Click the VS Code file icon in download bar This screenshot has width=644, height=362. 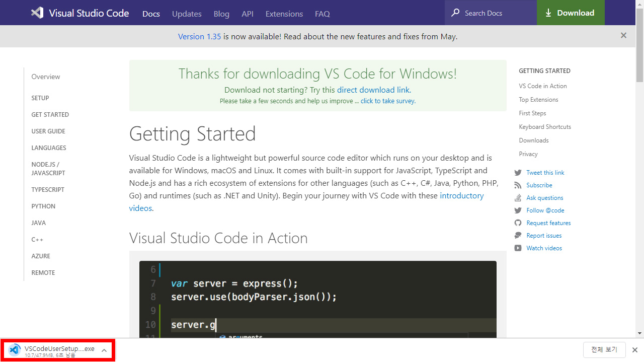tap(15, 350)
